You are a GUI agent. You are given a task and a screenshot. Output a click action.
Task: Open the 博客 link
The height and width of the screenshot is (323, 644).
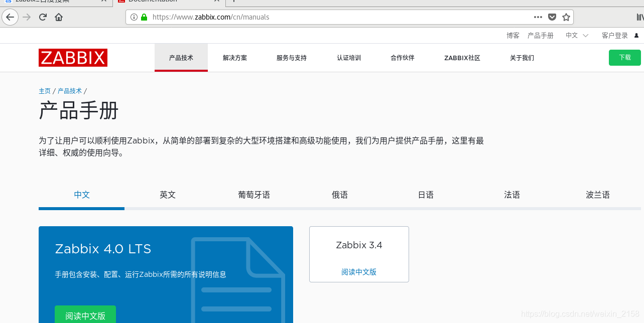513,36
